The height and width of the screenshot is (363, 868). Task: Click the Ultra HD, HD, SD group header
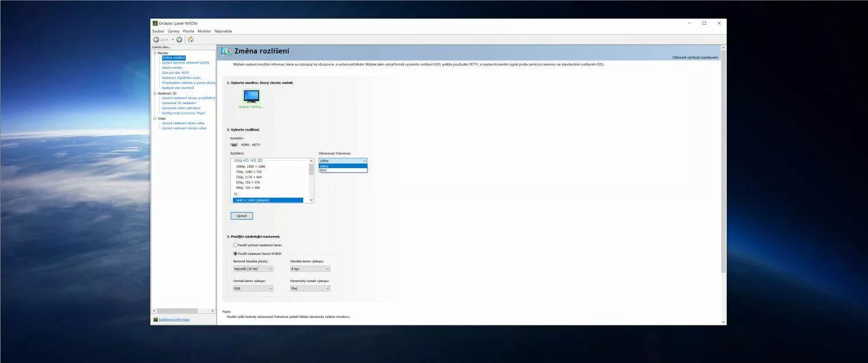tap(248, 160)
